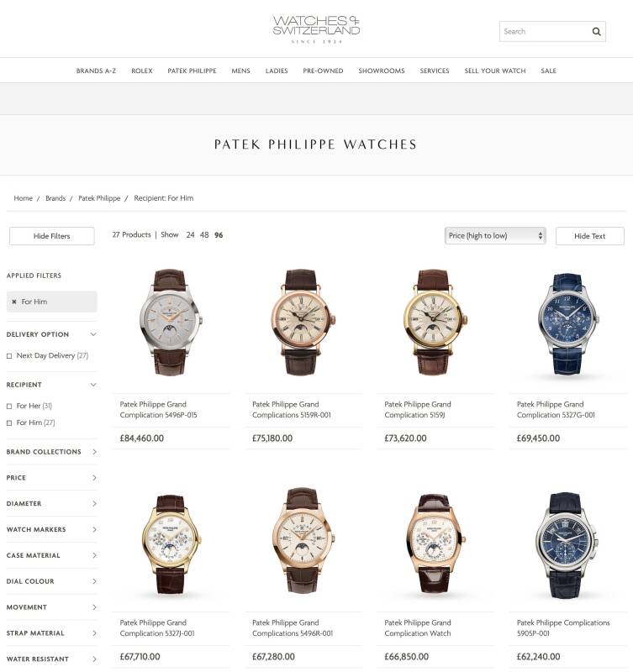633x672 pixels.
Task: Show 48 products per page
Action: click(x=204, y=235)
